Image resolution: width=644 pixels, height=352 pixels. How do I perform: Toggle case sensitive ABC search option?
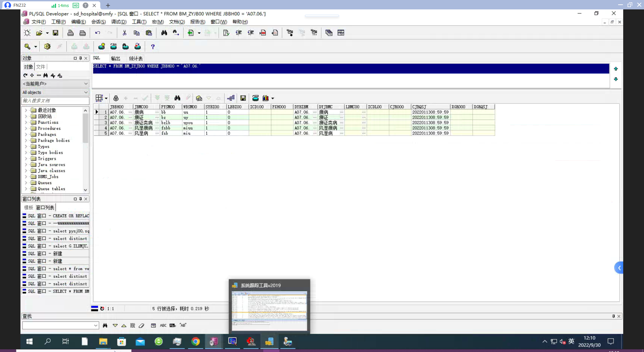coord(163,325)
